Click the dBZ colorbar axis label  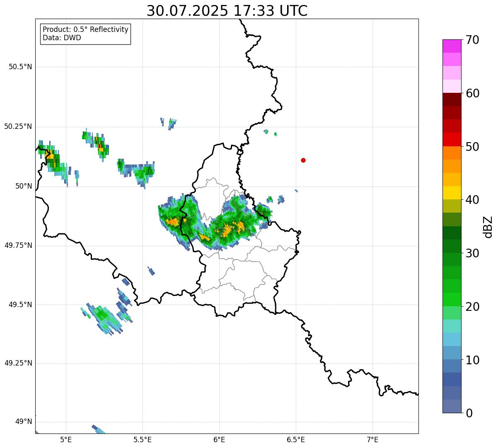tap(488, 227)
